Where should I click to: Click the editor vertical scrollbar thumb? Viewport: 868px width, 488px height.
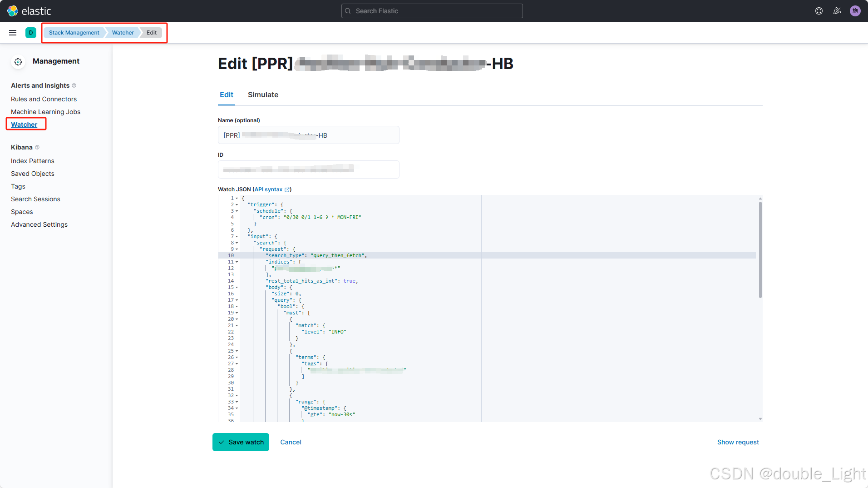(760, 250)
